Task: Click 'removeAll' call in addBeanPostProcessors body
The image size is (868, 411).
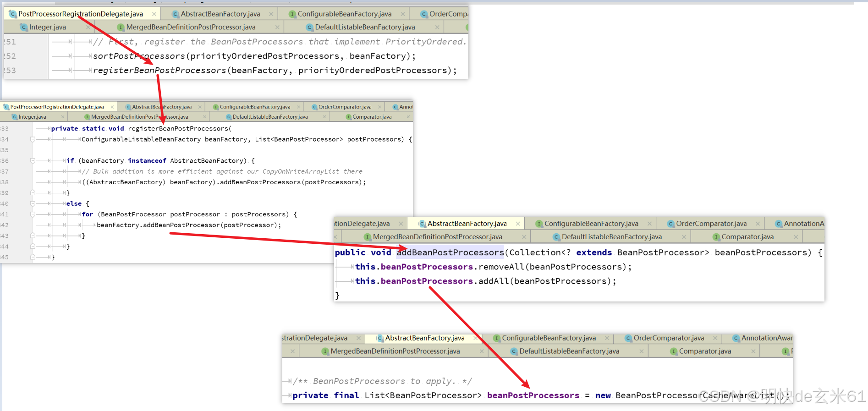Action: [502, 267]
